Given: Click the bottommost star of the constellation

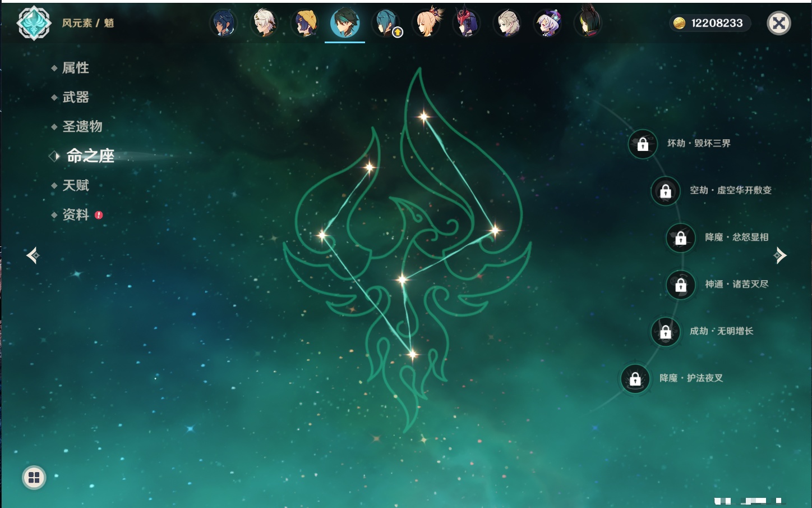Looking at the screenshot, I should click(x=413, y=354).
